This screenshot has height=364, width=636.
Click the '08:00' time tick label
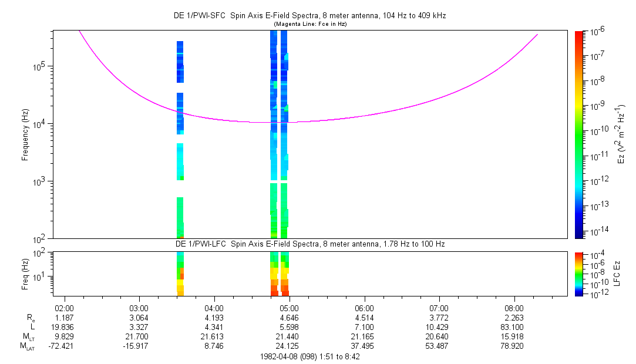[514, 308]
